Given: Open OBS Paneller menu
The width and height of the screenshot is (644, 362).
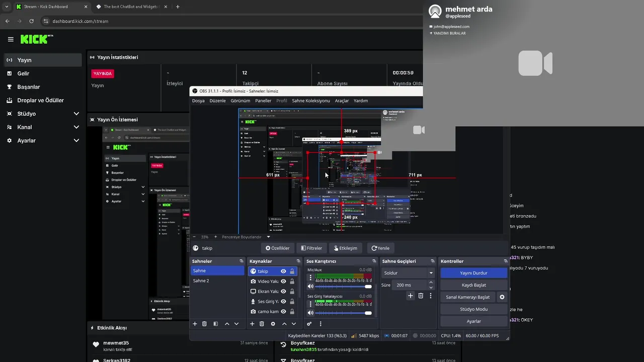Looking at the screenshot, I should tap(263, 101).
